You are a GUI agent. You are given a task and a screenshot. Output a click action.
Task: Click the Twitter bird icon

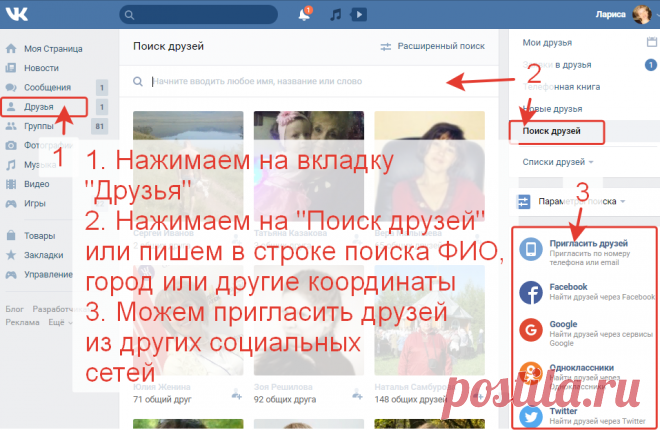531,417
